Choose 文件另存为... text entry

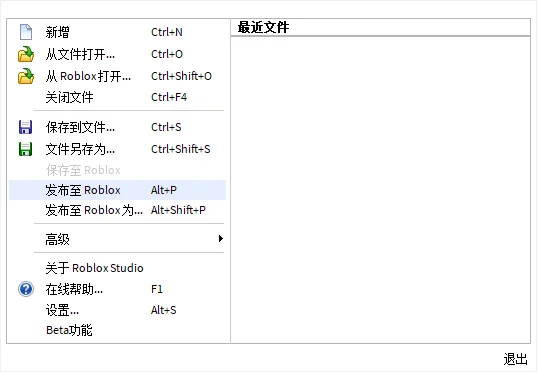pos(80,149)
